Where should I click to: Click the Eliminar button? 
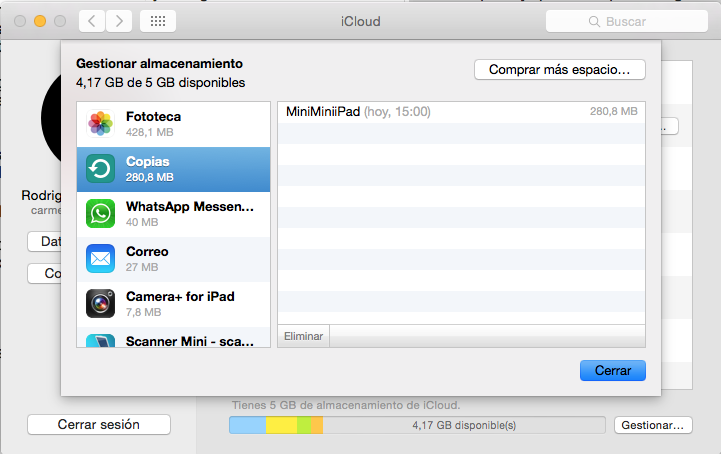coord(303,336)
